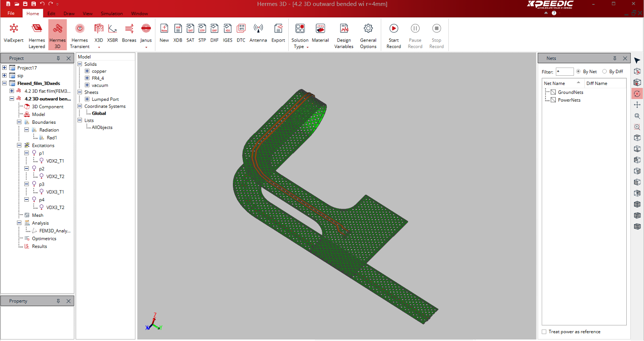The image size is (644, 341).
Task: Close the Nets panel
Action: coord(625,58)
